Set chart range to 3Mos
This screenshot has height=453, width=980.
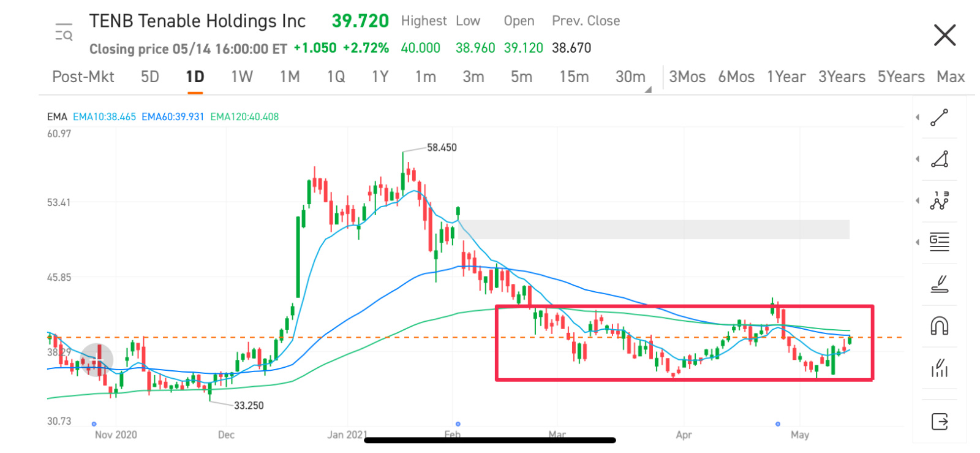[x=687, y=77]
